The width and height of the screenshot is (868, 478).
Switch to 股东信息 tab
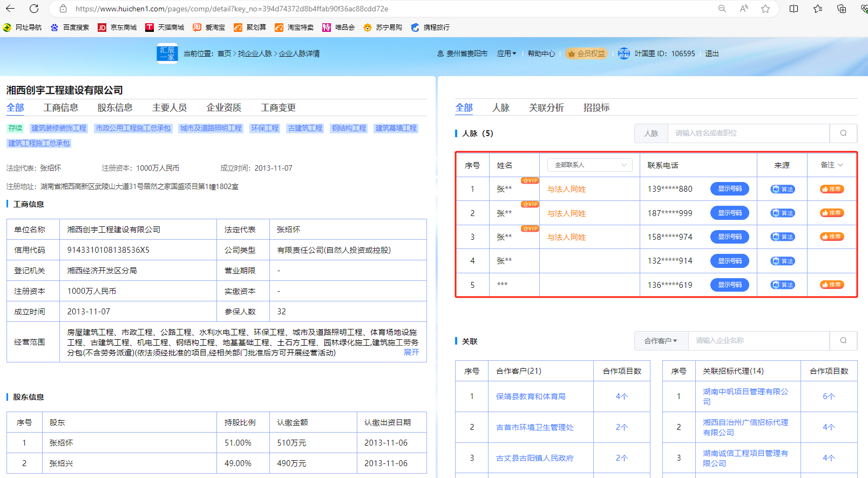pos(115,107)
